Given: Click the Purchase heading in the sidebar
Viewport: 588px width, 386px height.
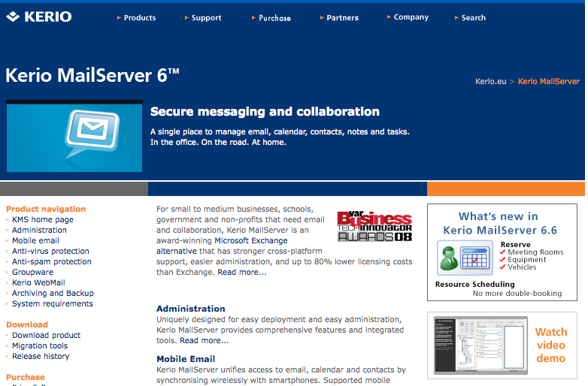Looking at the screenshot, I should 26,377.
